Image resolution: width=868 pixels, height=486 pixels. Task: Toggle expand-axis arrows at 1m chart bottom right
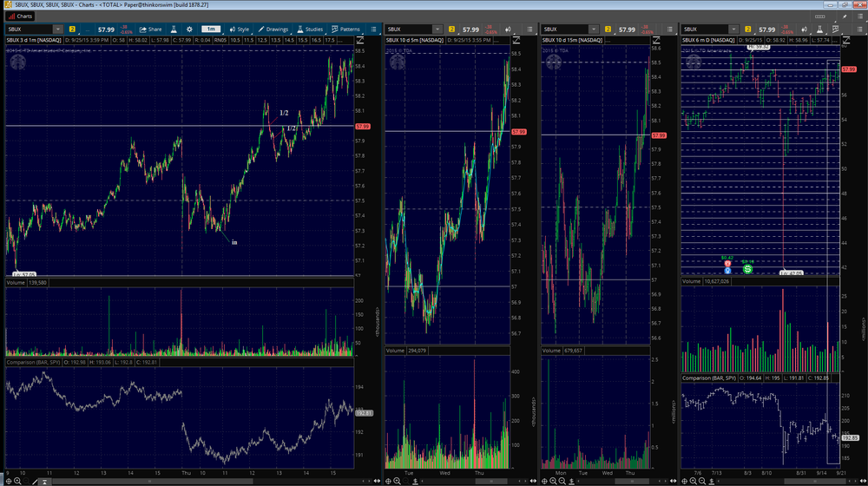(x=377, y=481)
